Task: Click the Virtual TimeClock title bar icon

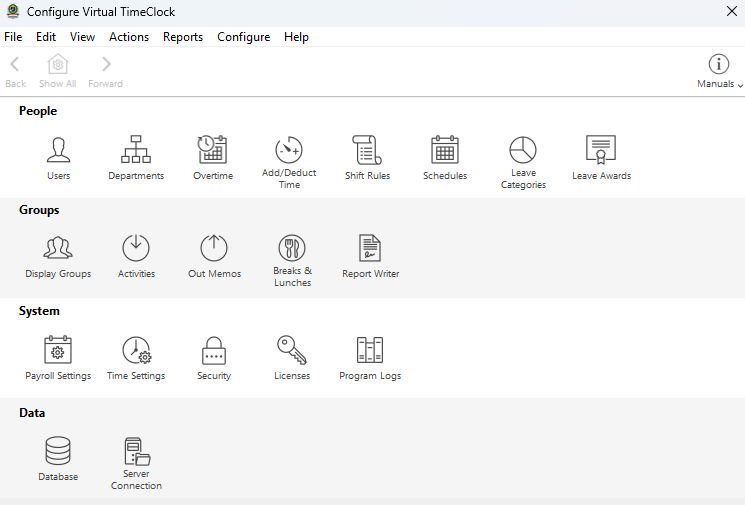Action: (13, 11)
